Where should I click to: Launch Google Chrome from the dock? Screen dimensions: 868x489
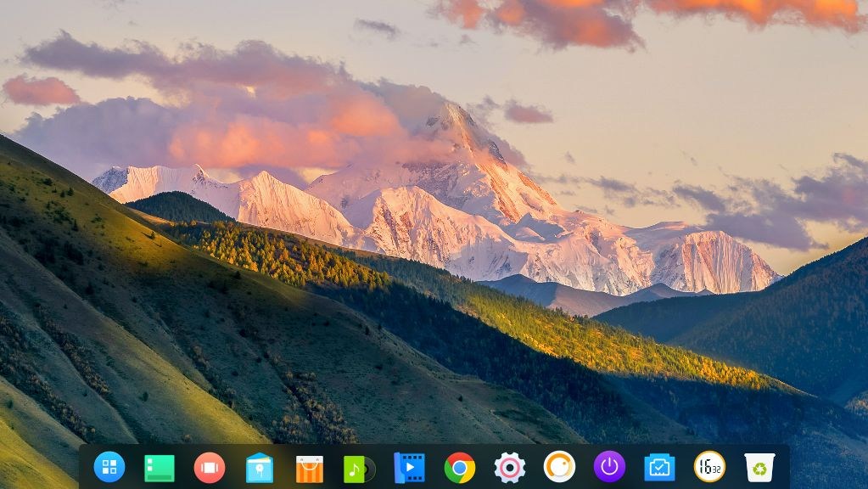click(460, 468)
